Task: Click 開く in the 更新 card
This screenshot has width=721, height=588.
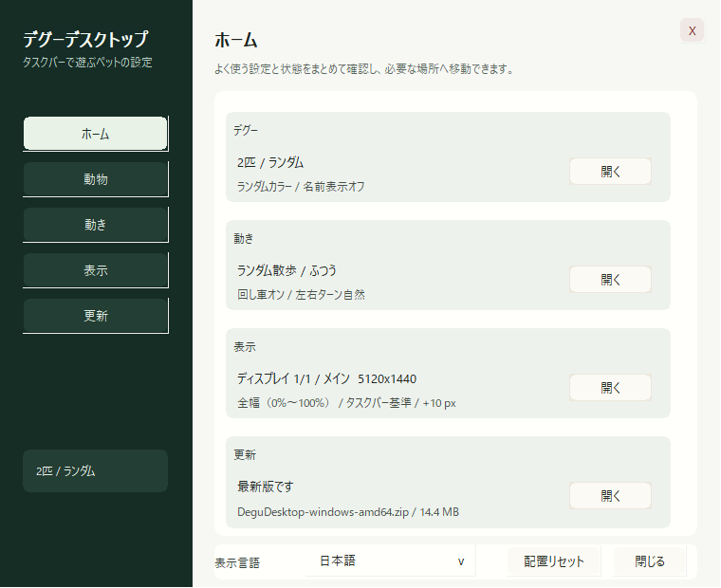Action: (x=610, y=496)
